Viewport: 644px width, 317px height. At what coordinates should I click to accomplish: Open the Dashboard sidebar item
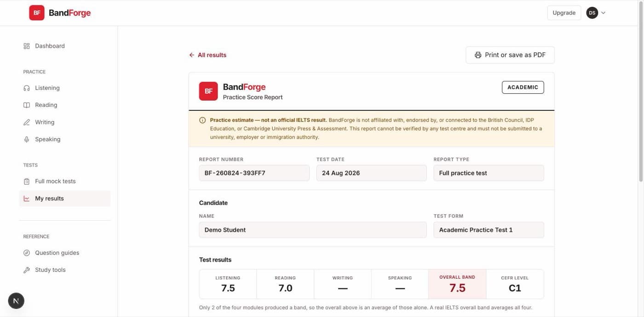(x=65, y=46)
